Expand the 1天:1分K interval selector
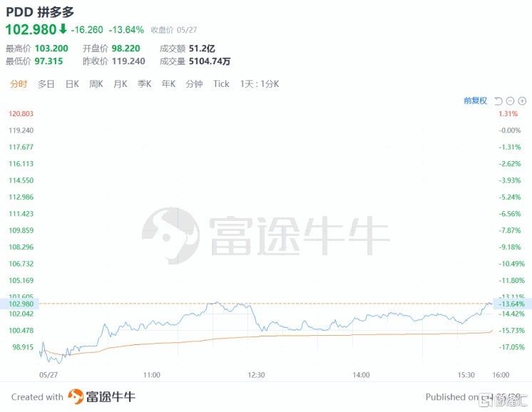The image size is (532, 412). click(x=260, y=84)
